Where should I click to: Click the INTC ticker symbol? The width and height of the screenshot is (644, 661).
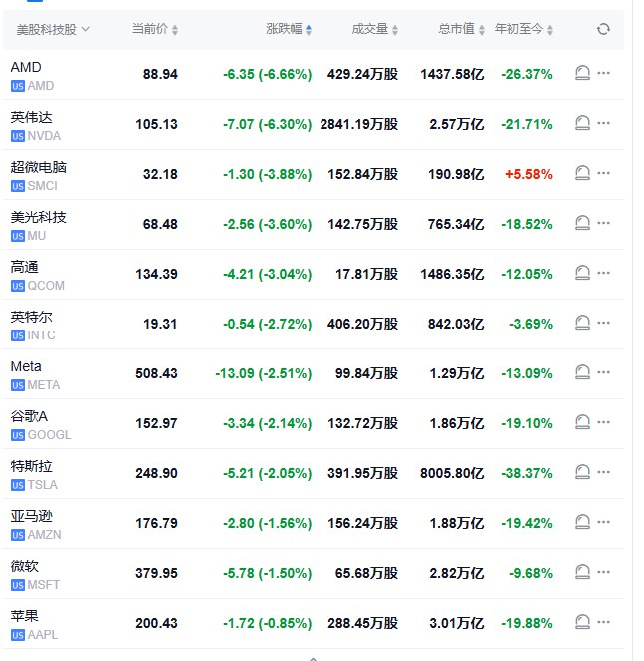41,335
